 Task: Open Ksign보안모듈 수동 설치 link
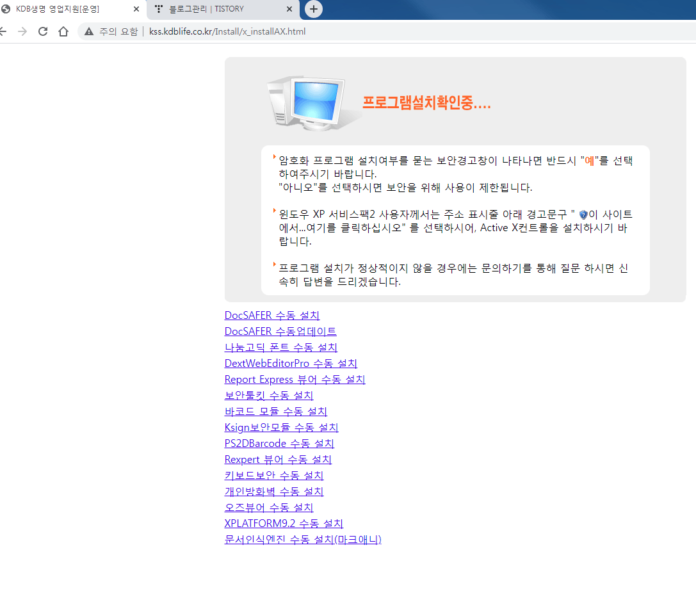282,427
